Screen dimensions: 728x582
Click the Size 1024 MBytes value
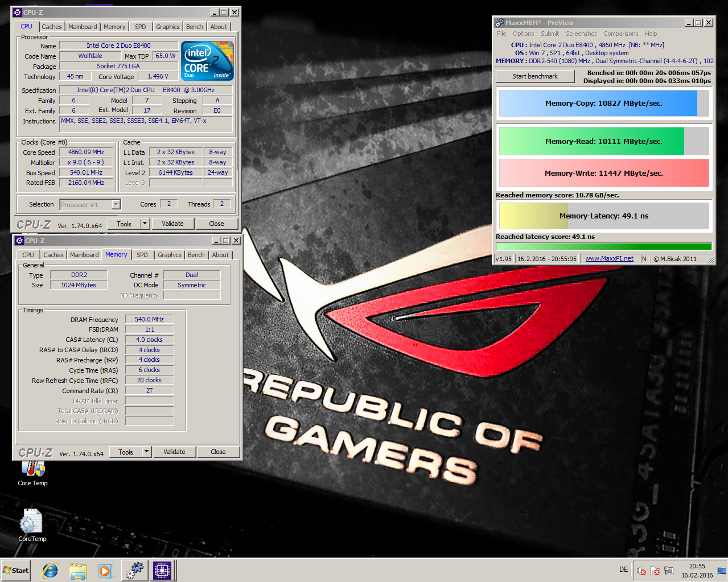click(x=79, y=285)
